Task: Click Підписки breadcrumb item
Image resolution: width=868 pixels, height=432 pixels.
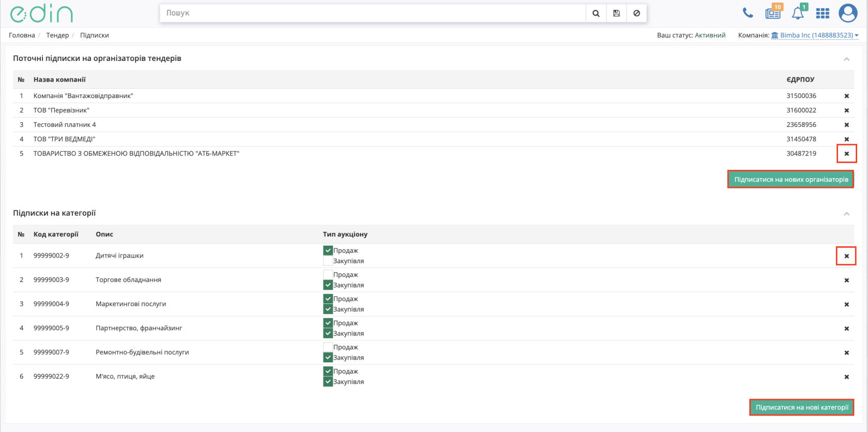Action: (x=95, y=35)
